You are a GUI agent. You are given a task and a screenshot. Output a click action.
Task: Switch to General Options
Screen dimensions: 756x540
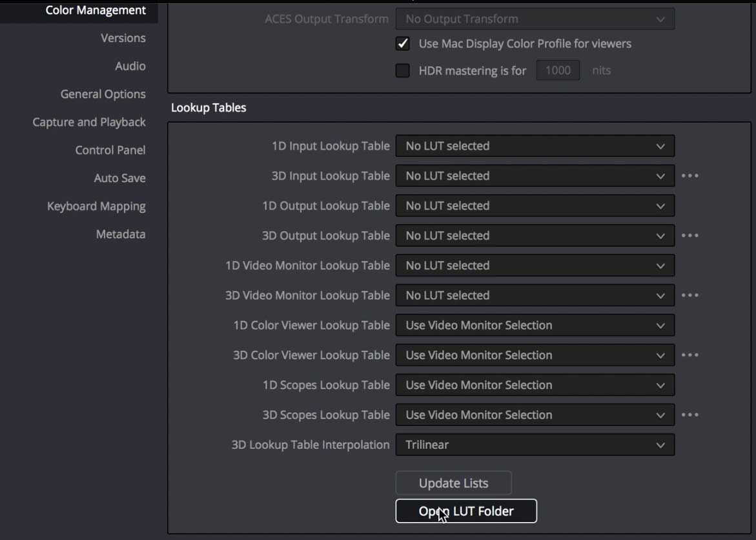[x=103, y=94]
